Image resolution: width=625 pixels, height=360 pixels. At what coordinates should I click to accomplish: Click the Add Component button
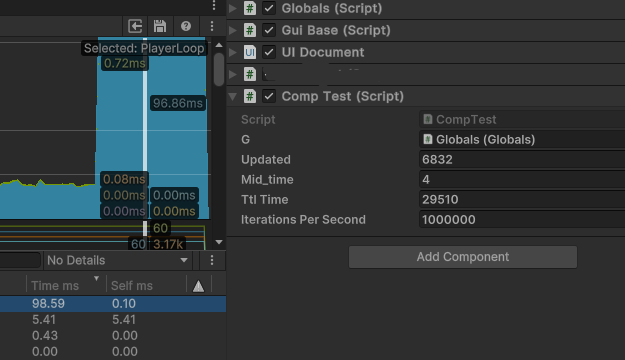[x=463, y=257]
